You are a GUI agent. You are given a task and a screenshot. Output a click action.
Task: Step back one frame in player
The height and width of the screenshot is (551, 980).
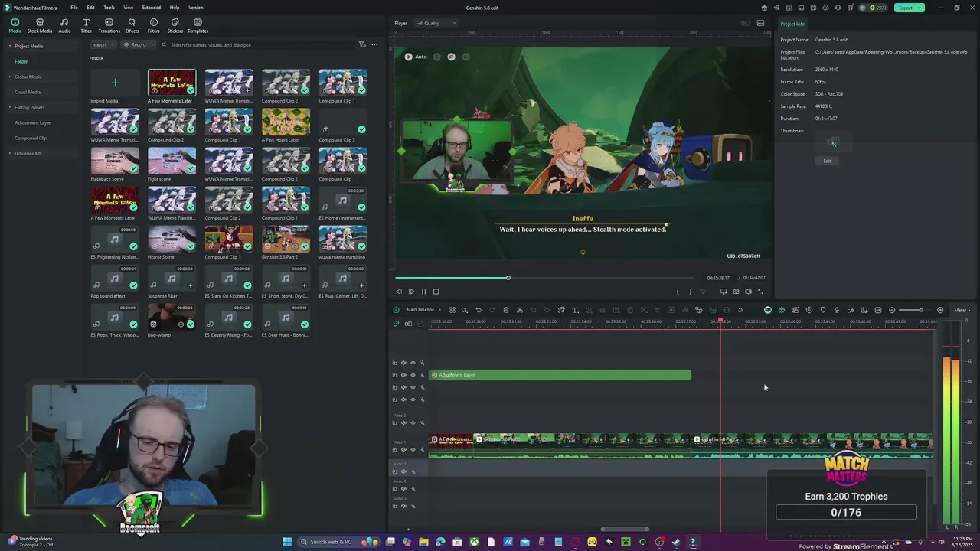(398, 292)
